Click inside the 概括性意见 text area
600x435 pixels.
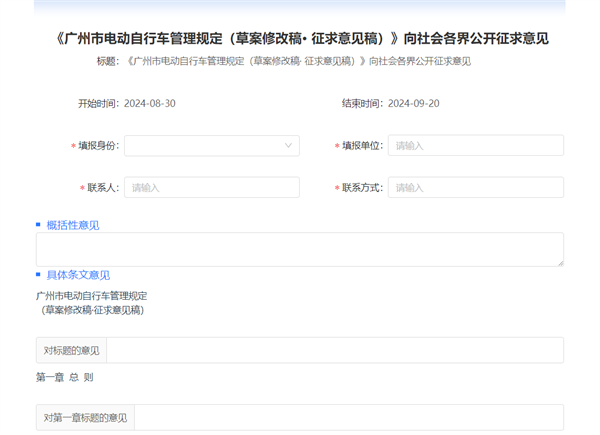[x=298, y=249]
